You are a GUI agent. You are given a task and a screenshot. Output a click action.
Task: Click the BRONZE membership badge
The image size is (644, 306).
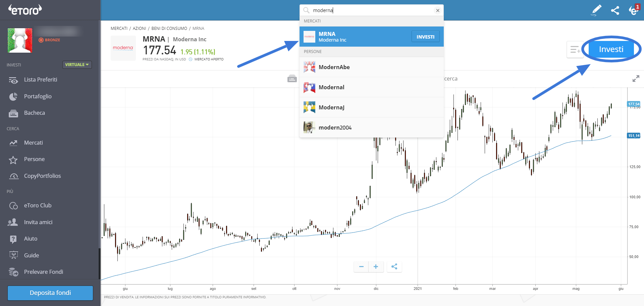tap(49, 40)
